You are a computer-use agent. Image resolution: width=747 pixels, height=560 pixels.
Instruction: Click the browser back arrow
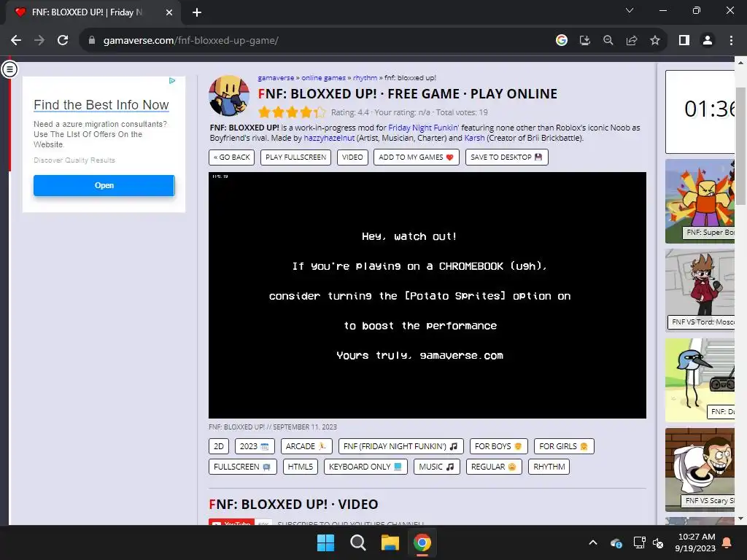(x=16, y=41)
